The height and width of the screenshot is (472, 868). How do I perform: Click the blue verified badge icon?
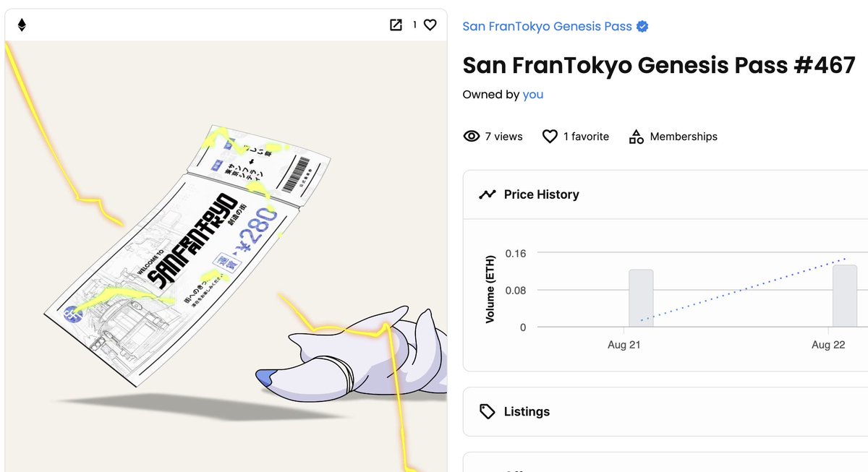642,27
